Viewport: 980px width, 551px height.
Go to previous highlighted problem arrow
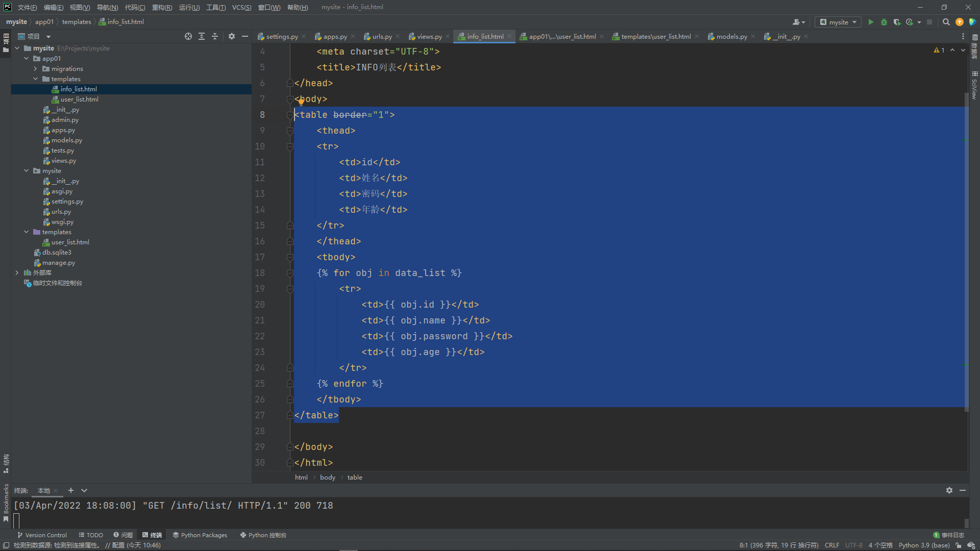click(x=952, y=50)
